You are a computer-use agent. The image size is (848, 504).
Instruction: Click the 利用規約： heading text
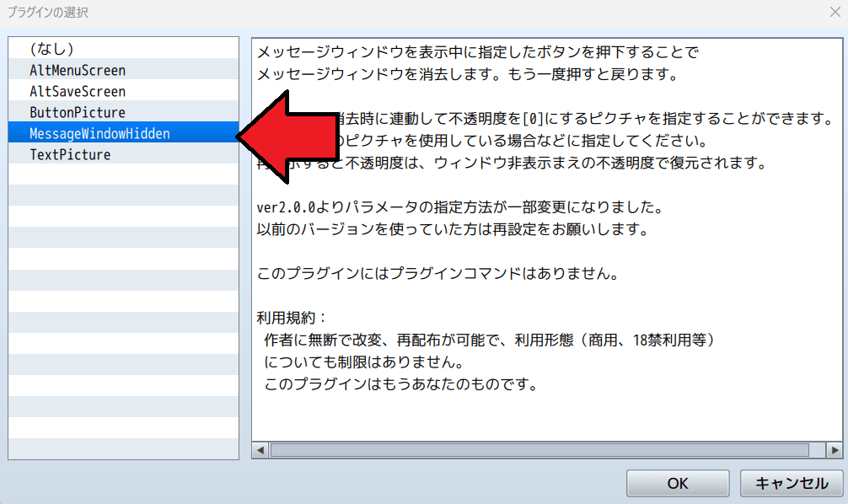click(x=292, y=318)
